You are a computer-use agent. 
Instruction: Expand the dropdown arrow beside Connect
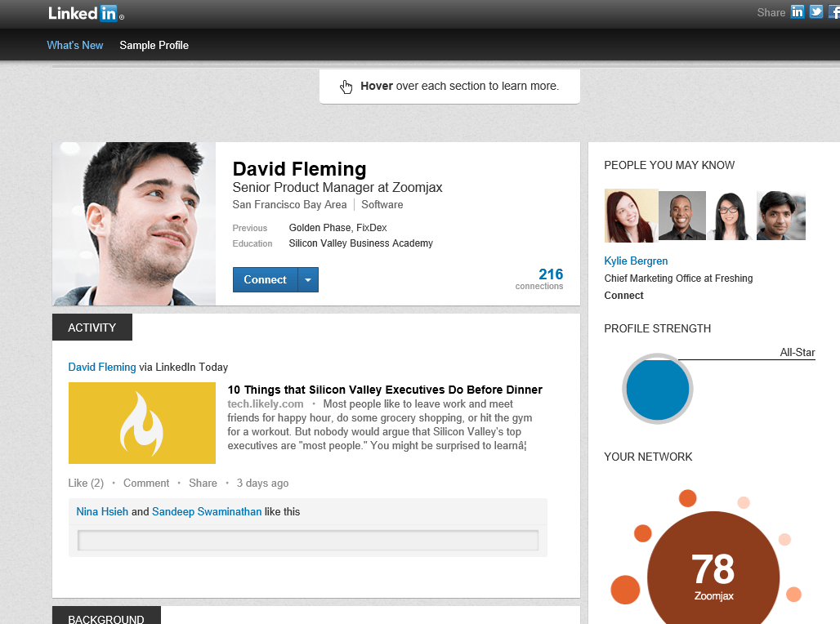tap(308, 279)
